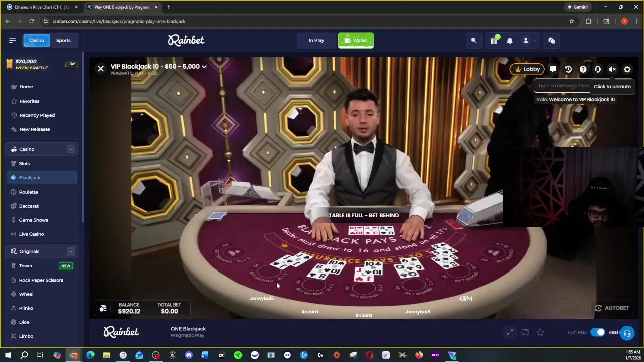Toggle the Fun Play / Real Play switch
Viewport: 644px width, 362px height.
pyautogui.click(x=598, y=332)
